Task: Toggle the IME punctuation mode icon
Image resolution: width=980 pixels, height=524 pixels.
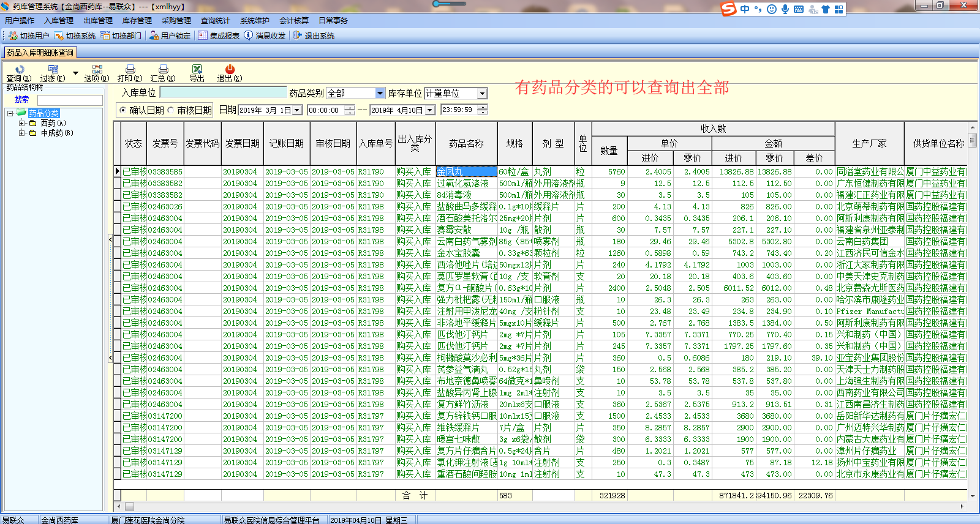Action: point(758,9)
